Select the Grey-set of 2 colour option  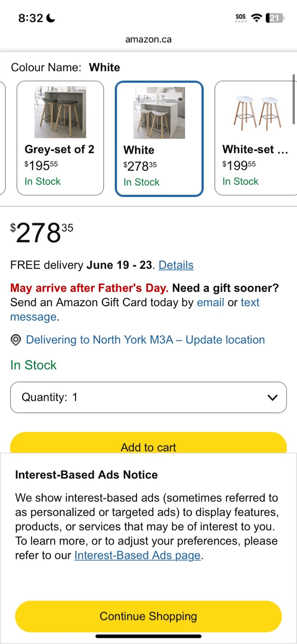click(x=60, y=138)
